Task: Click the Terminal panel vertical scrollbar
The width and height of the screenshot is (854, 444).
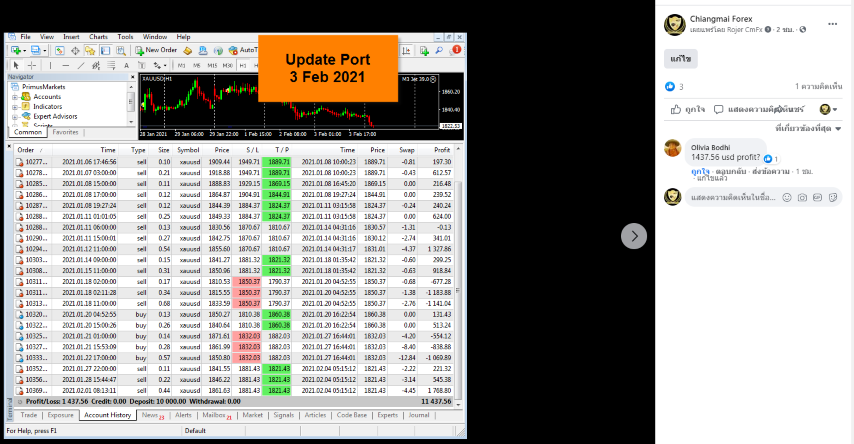Action: pyautogui.click(x=458, y=275)
